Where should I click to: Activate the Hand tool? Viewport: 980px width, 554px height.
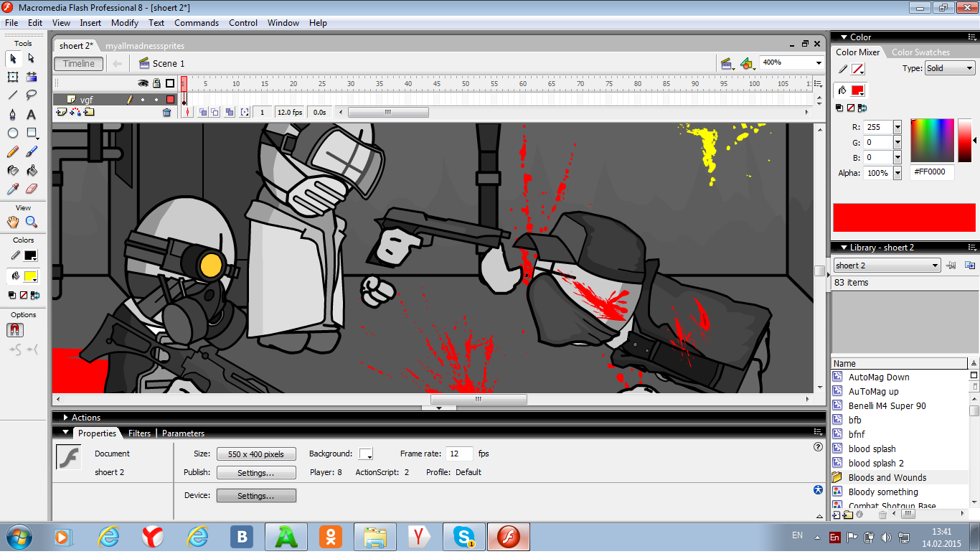tap(13, 222)
